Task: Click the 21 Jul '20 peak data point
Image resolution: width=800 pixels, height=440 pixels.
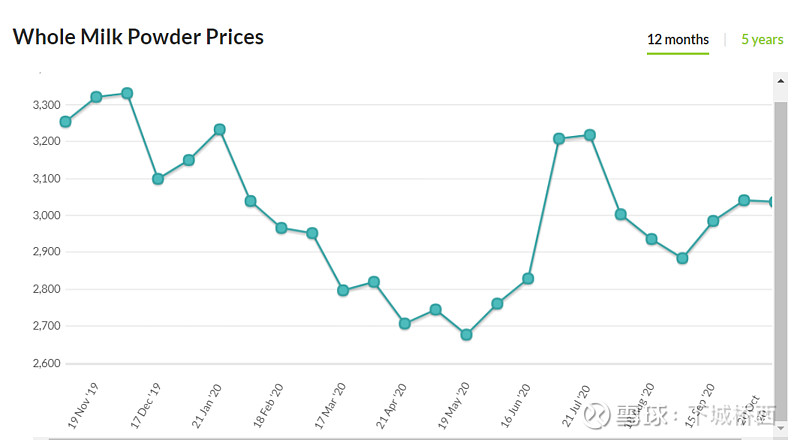Action: (x=590, y=135)
